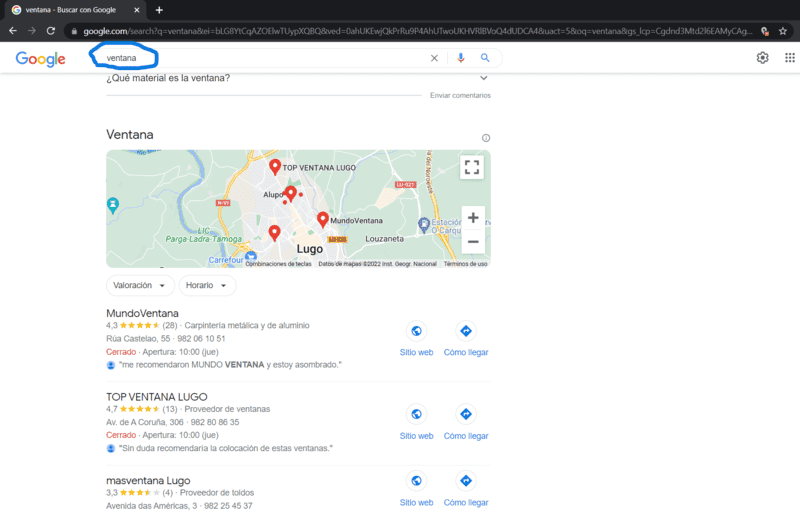Open the Google apps grid icon

790,58
